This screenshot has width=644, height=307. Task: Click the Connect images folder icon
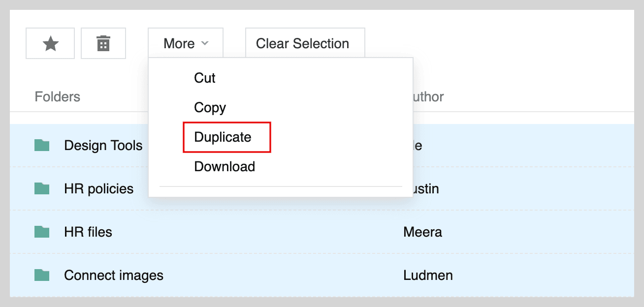(42, 275)
